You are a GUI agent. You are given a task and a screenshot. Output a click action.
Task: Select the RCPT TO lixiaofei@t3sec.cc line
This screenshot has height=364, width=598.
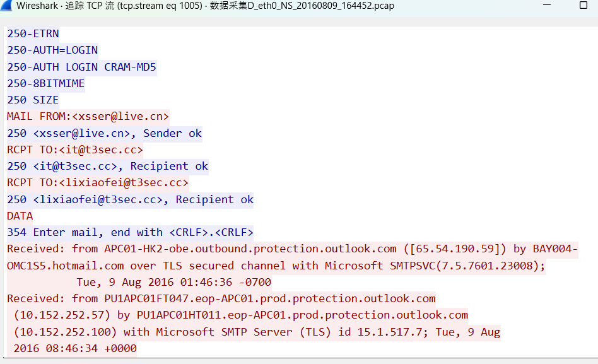pyautogui.click(x=98, y=182)
